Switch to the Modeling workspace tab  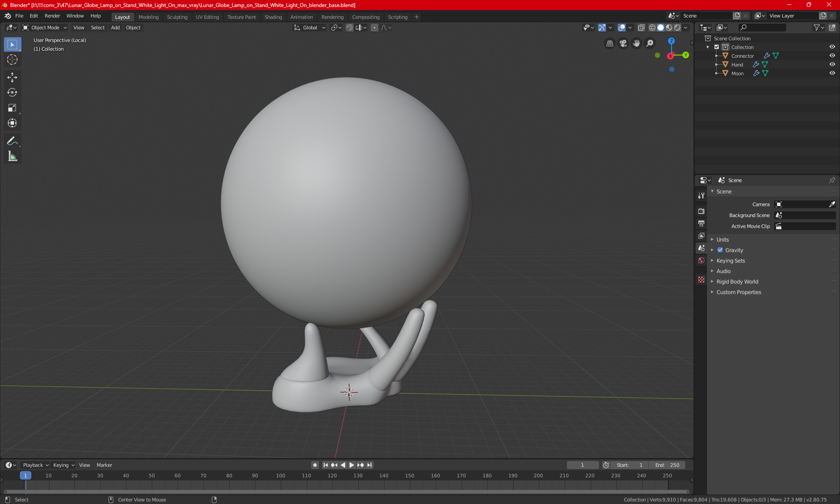148,17
